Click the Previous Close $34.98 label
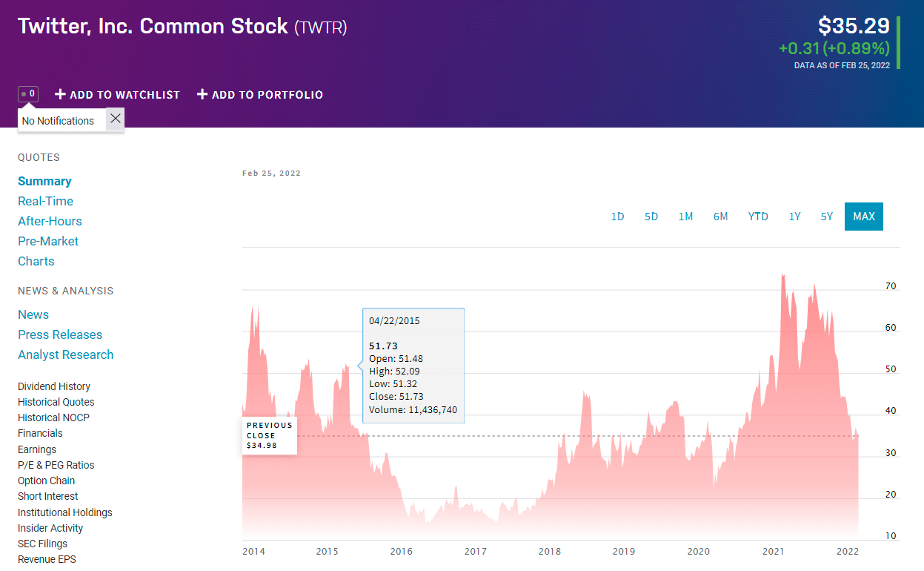Screen dimensions: 924x571 (x=270, y=435)
